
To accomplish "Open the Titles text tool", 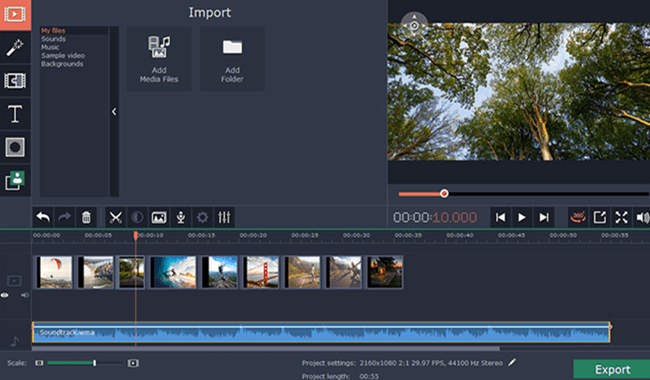I will pos(15,114).
